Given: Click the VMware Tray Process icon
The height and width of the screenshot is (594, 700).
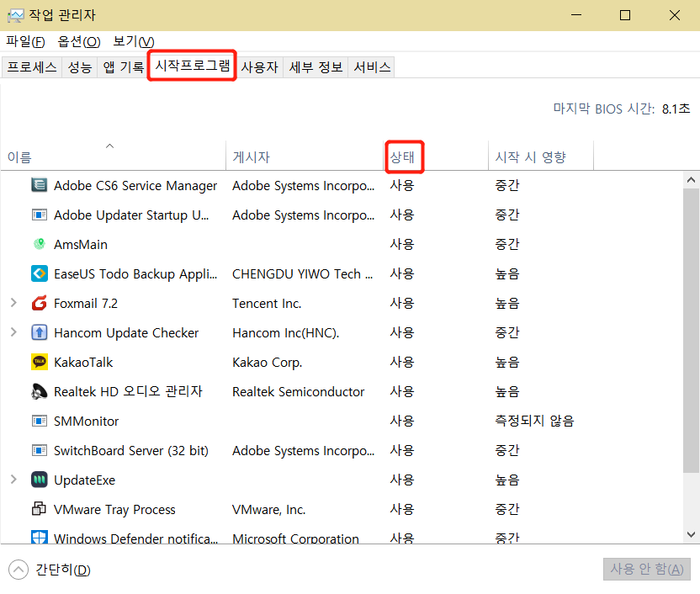Looking at the screenshot, I should 39,510.
